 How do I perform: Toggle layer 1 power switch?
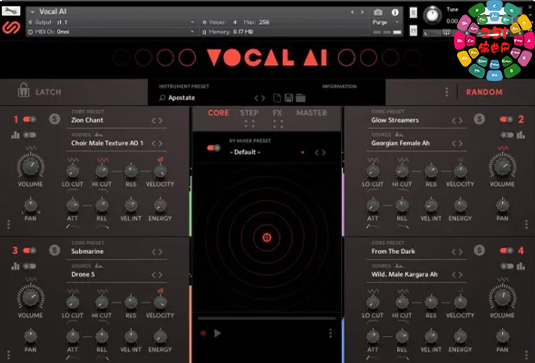(x=29, y=119)
